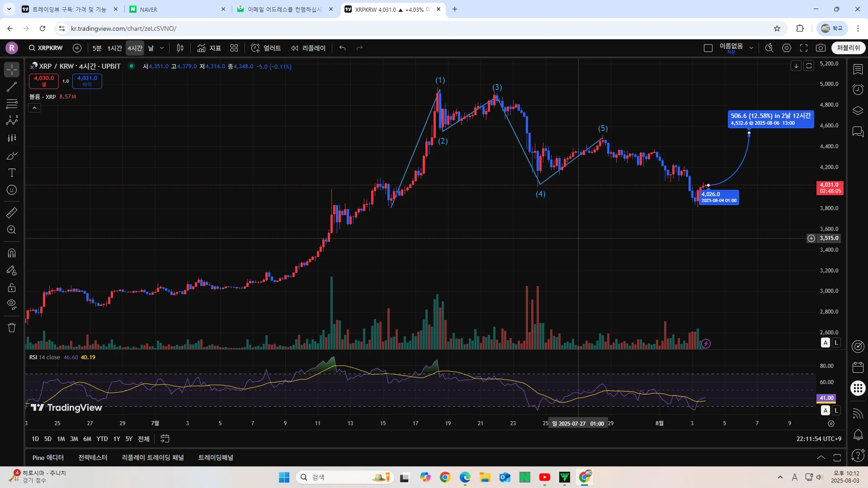Open the Pine 에디터 tab
This screenshot has width=868, height=488.
48,458
